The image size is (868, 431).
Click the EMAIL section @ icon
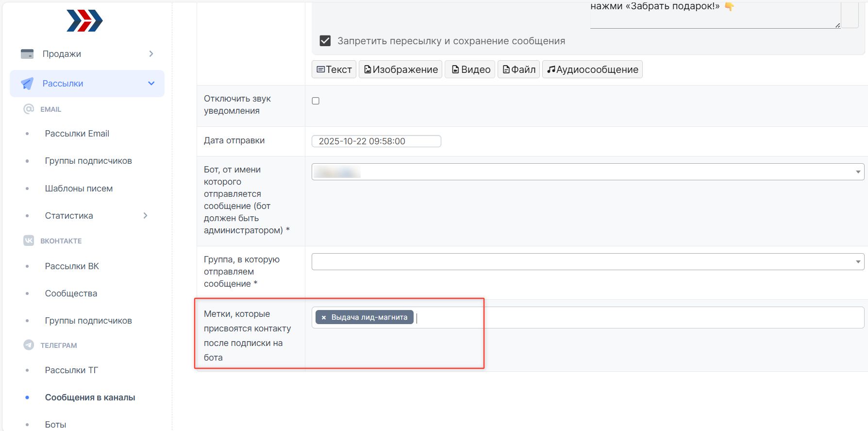click(x=29, y=109)
